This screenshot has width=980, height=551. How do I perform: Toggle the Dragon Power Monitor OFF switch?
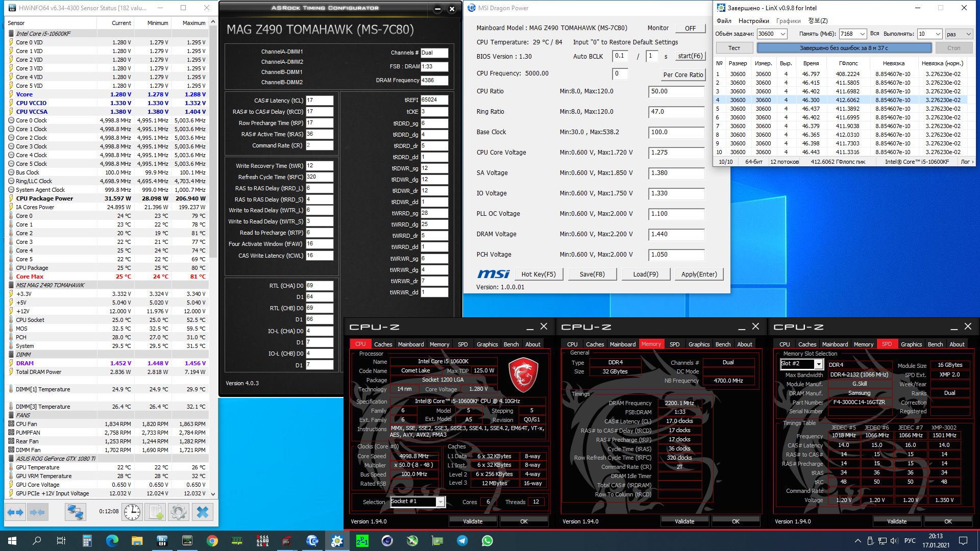coord(690,29)
